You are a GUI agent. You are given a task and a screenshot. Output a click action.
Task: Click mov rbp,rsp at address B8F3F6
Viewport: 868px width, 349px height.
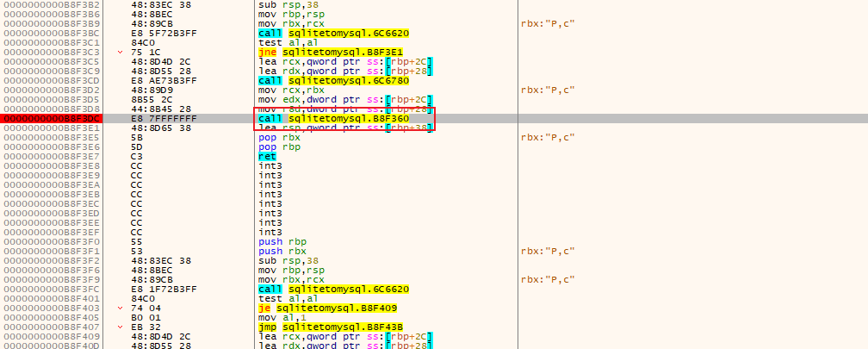pyautogui.click(x=291, y=270)
